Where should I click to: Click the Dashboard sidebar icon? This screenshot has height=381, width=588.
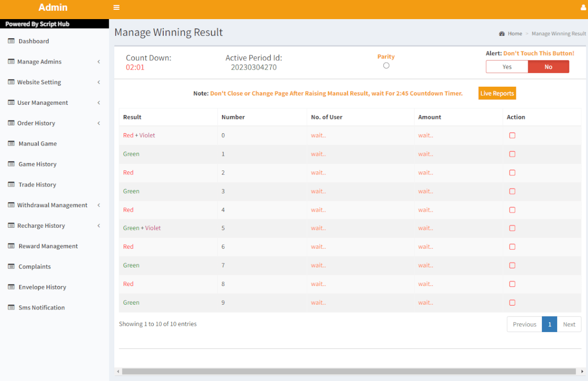click(11, 41)
